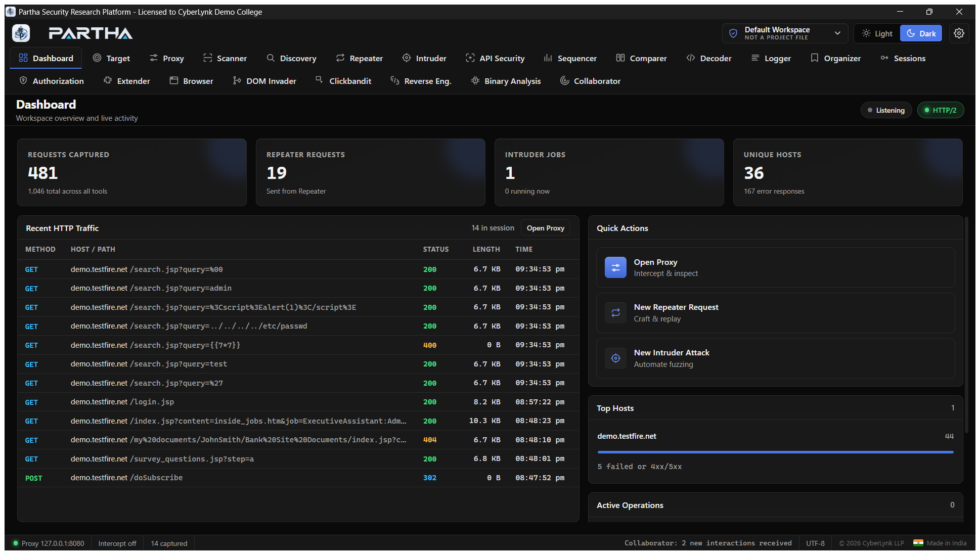Click the Open Proxy quick action icon
Screen dimensions: 980x555
tap(615, 267)
